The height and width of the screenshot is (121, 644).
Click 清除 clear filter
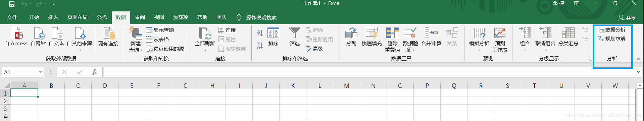click(x=314, y=30)
